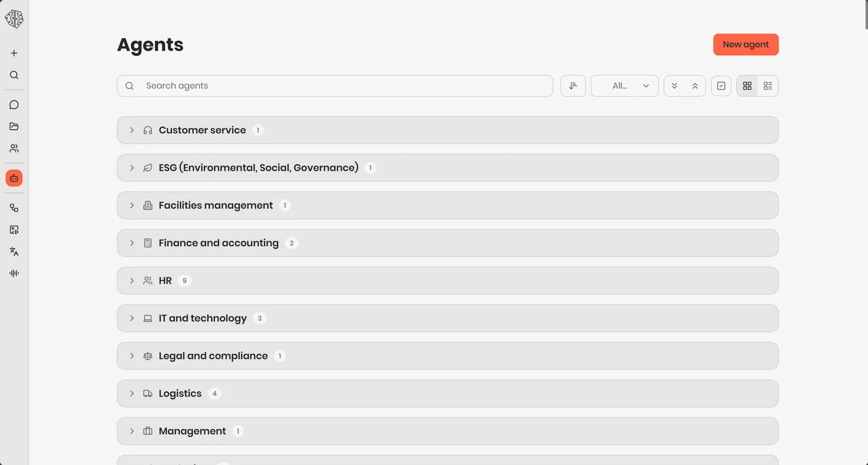Click the people icon of HR
868x465 pixels.
click(148, 281)
